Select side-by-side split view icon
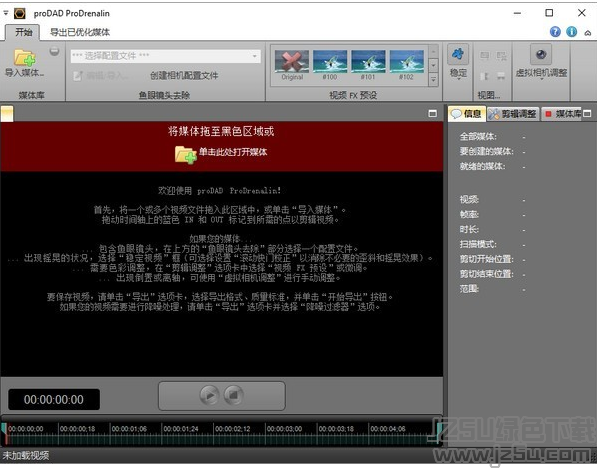Viewport: 597px width, 468px height. coord(484,76)
